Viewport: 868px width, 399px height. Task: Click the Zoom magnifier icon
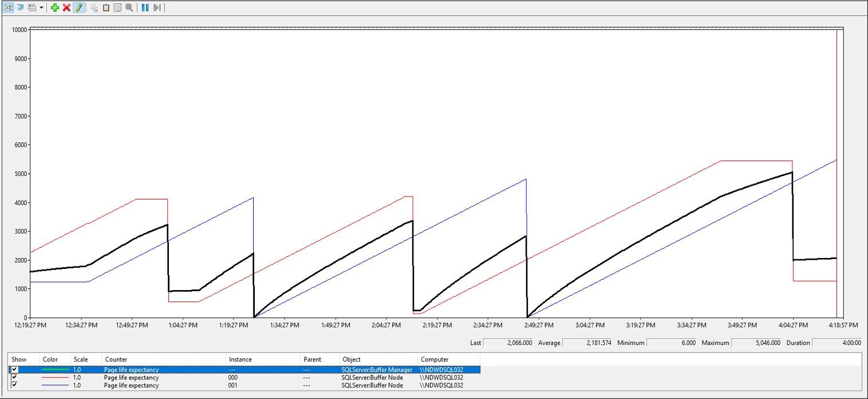pyautogui.click(x=129, y=7)
